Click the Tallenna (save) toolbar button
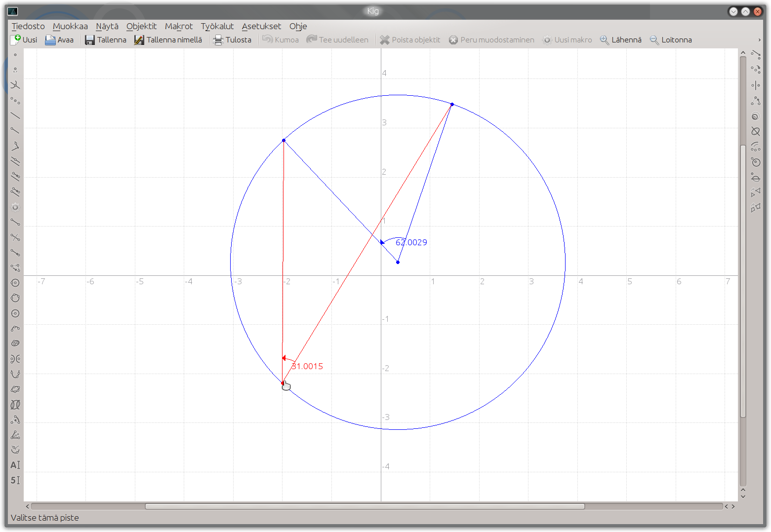 click(106, 40)
